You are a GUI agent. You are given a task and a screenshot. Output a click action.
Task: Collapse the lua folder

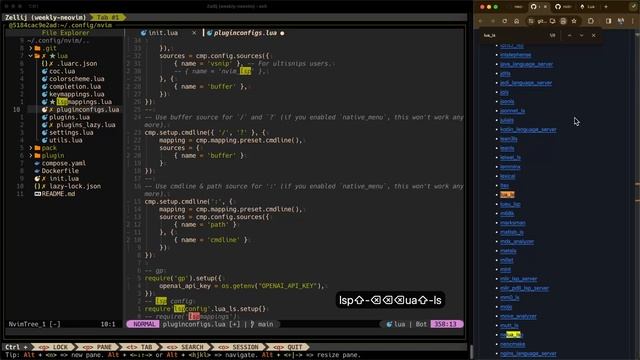coord(31,56)
